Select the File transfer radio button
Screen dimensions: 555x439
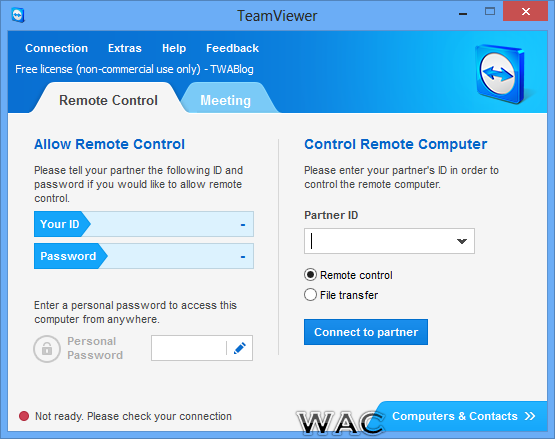click(x=310, y=295)
